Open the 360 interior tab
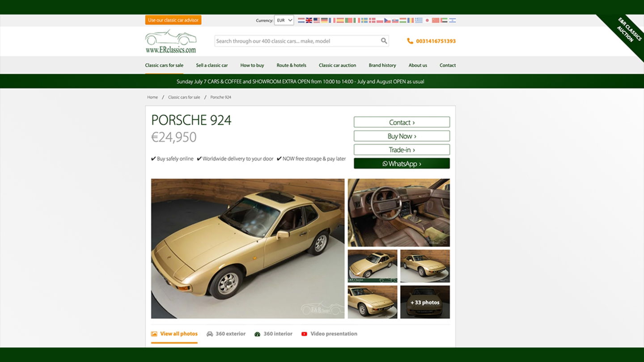This screenshot has width=644, height=362. (273, 334)
